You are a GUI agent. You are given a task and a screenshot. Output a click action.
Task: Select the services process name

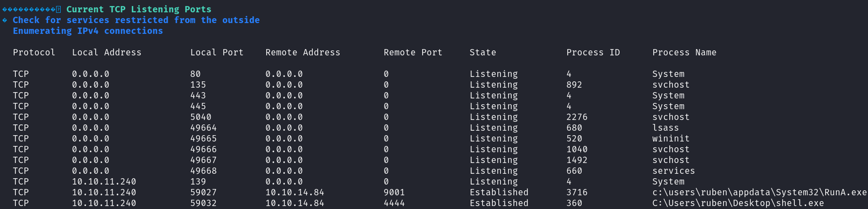click(673, 171)
